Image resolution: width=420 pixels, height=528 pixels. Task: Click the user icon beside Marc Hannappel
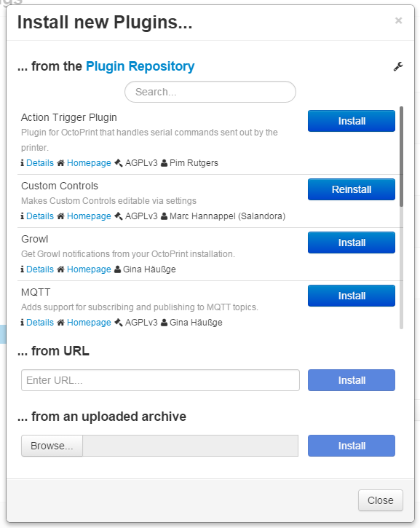click(x=165, y=216)
